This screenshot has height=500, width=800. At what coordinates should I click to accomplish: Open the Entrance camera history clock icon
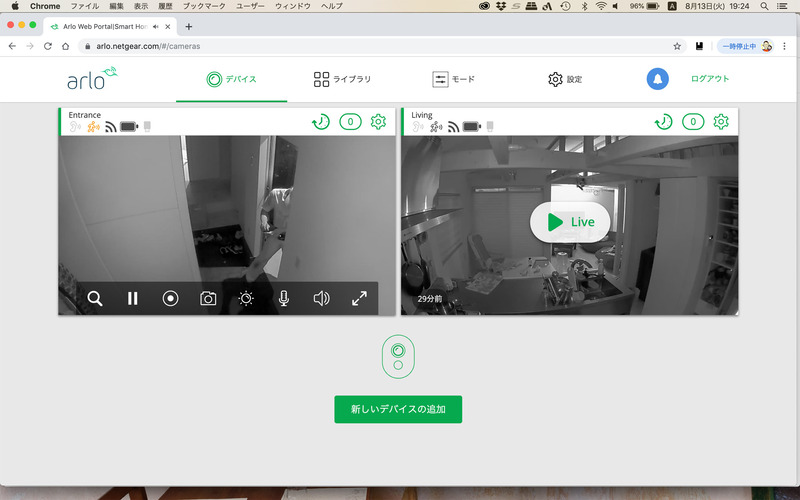[321, 122]
